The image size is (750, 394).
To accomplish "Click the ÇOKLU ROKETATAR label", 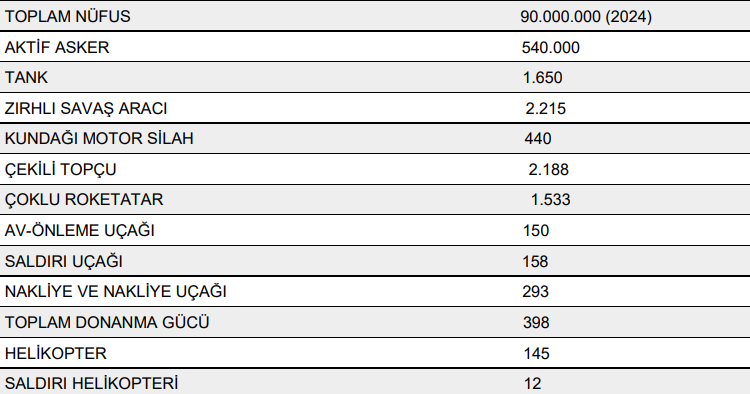I will point(84,199).
